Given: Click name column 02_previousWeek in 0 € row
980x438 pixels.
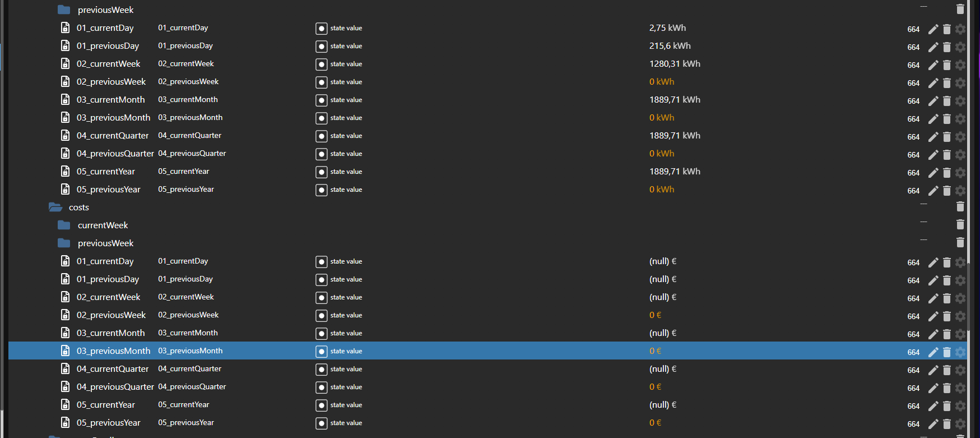Looking at the screenshot, I should (188, 315).
